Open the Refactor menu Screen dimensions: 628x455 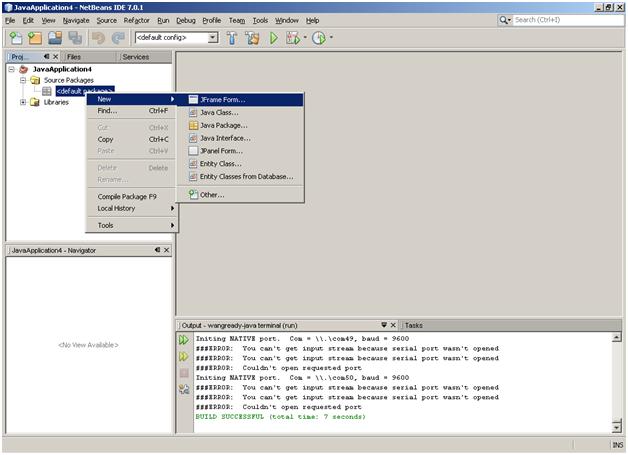pos(137,20)
